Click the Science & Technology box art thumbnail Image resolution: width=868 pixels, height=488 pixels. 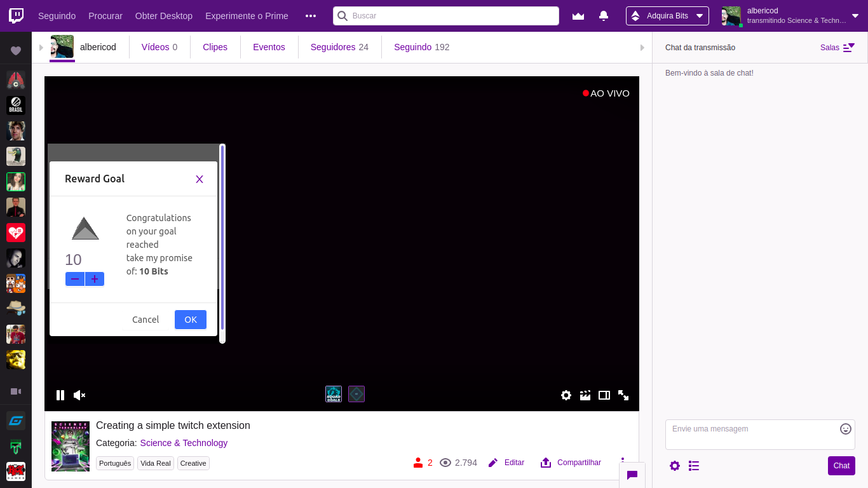point(71,446)
